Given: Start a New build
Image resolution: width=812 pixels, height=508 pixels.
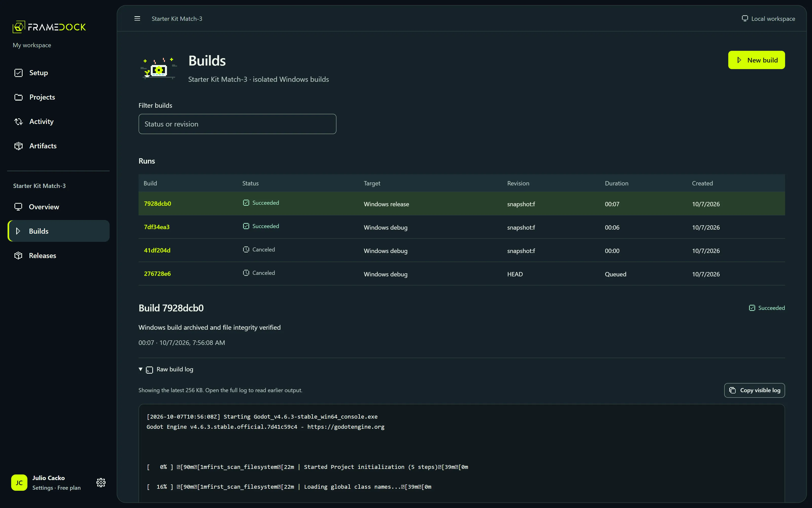Looking at the screenshot, I should (x=756, y=60).
